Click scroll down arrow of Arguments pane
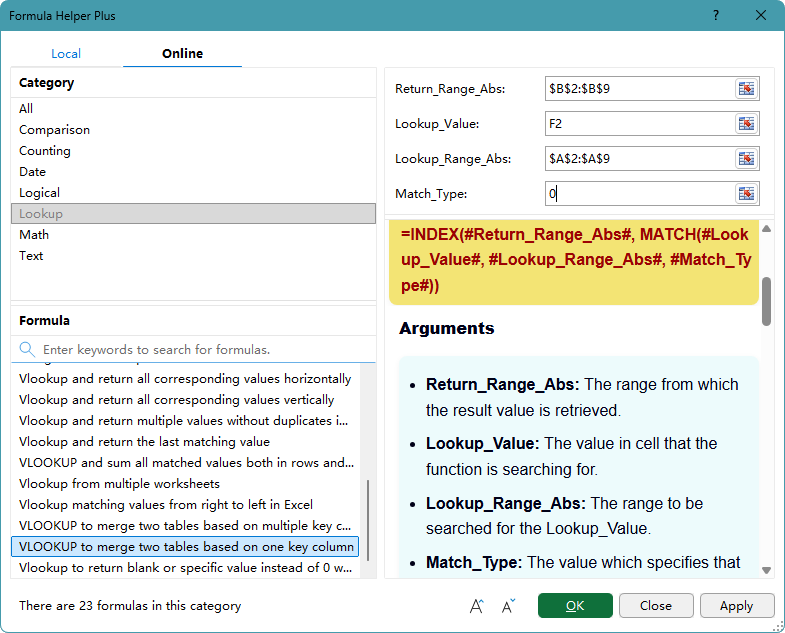This screenshot has width=785, height=633. tap(766, 570)
